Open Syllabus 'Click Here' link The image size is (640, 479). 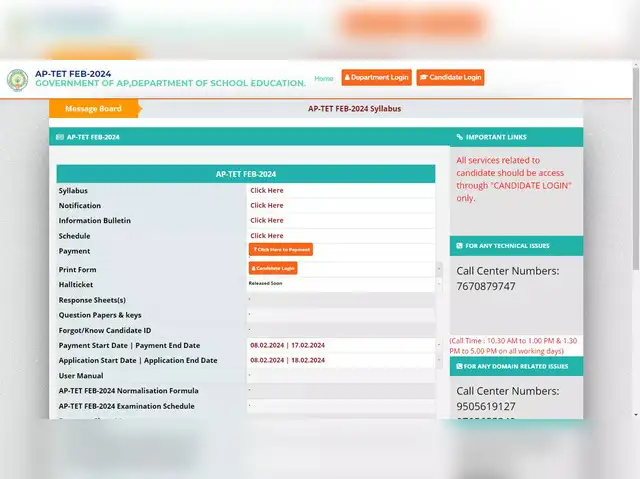point(267,190)
